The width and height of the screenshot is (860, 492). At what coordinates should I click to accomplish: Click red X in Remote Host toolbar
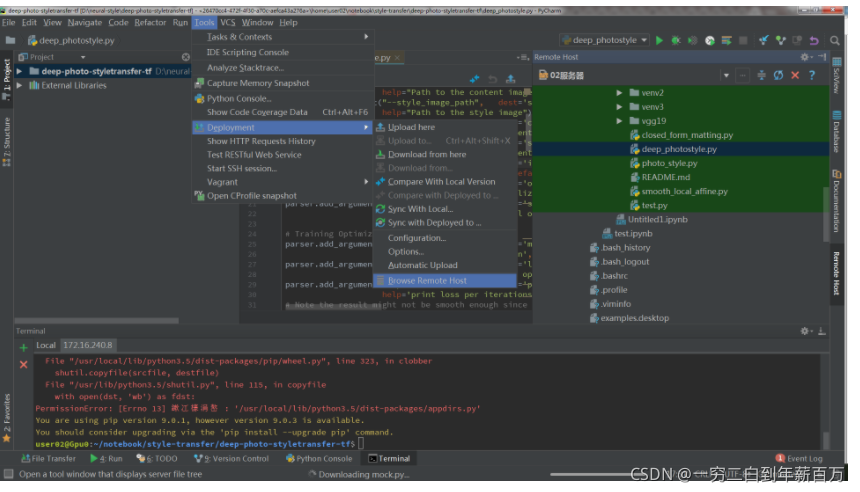click(795, 75)
